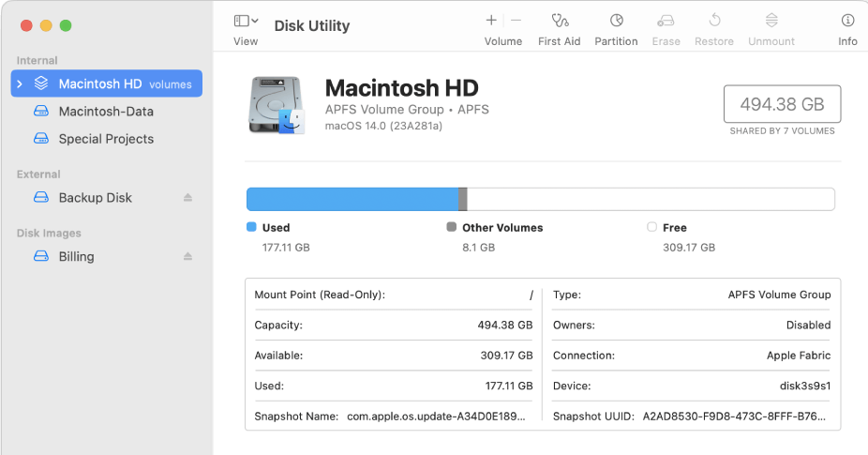Click the Macintosh-Data drive icon
This screenshot has height=455, width=868.
tap(41, 112)
